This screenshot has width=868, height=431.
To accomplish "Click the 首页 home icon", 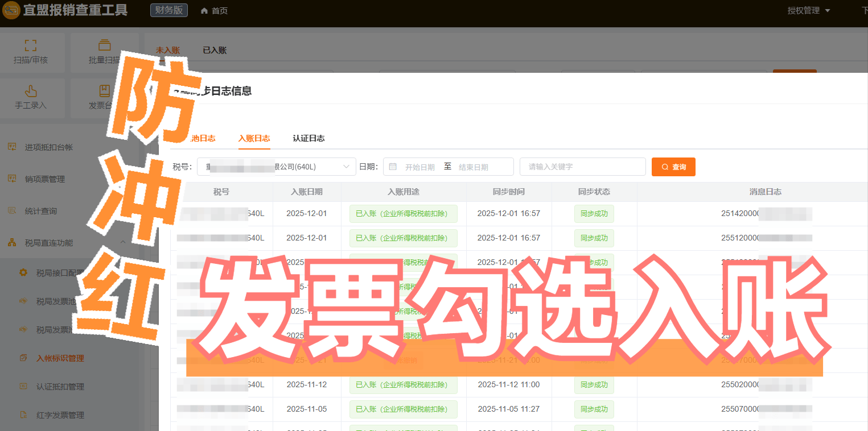I will pyautogui.click(x=204, y=11).
